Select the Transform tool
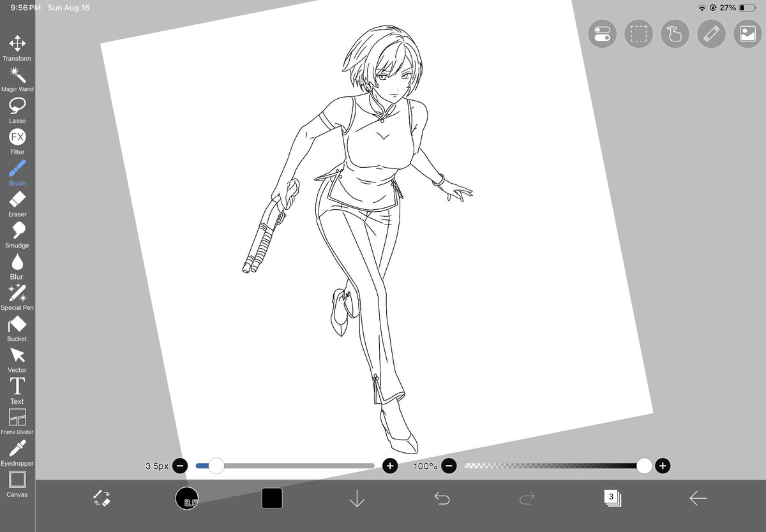 coord(17,48)
